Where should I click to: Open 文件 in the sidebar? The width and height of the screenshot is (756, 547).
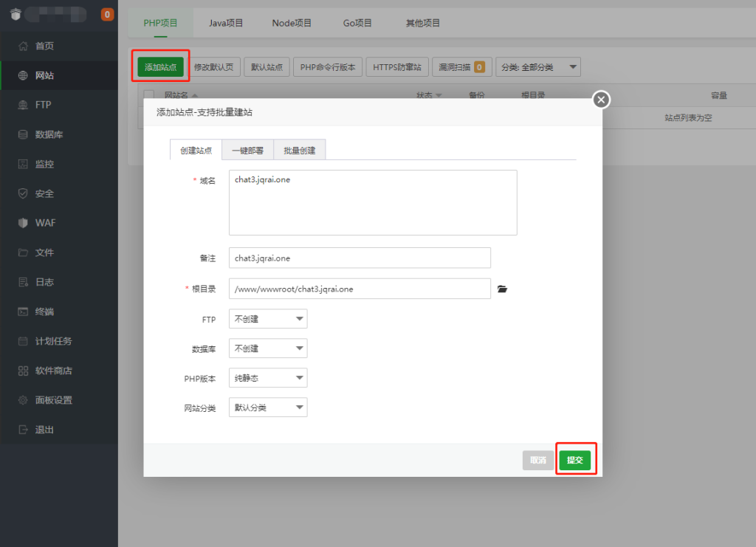59,252
